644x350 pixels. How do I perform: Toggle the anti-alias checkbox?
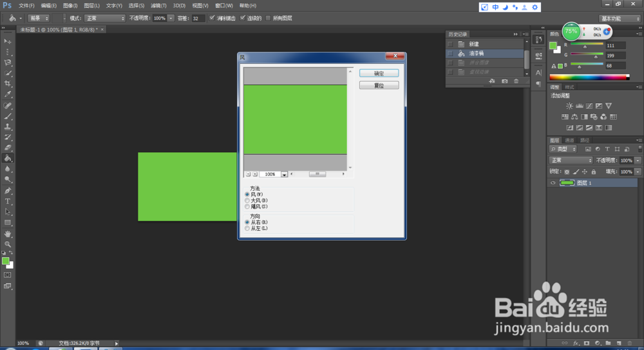(x=212, y=18)
